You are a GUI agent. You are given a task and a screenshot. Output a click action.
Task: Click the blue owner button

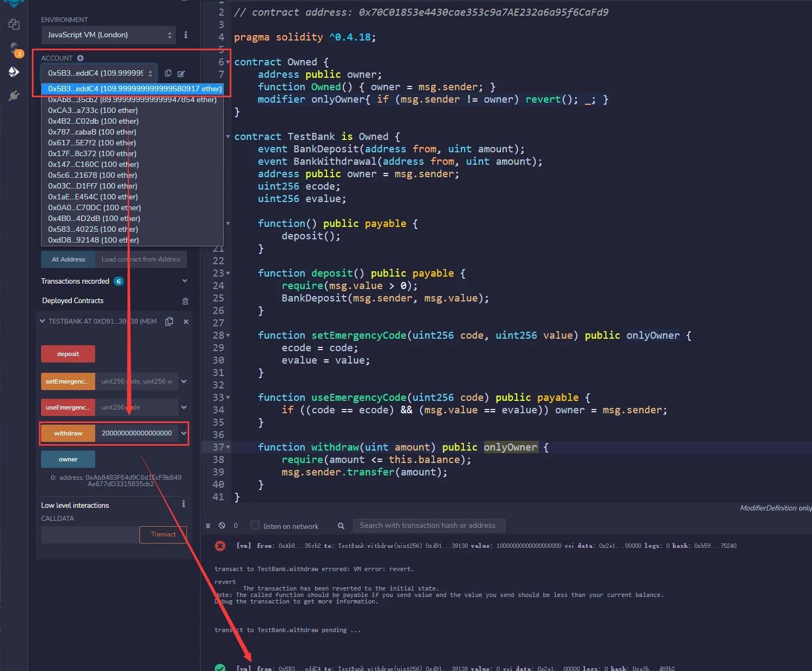[x=68, y=459]
